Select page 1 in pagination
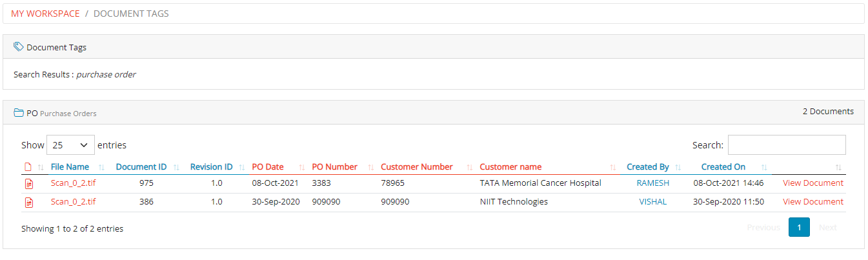This screenshot has width=868, height=260. click(x=799, y=228)
